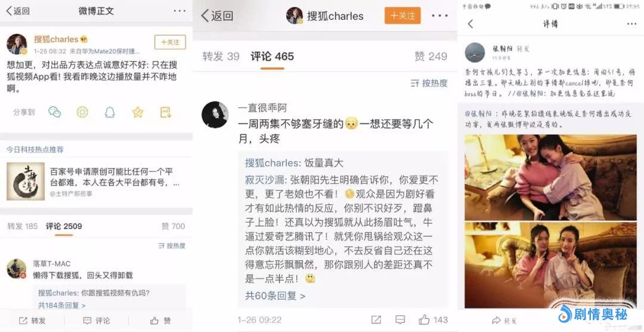Tap the star favorite icon in share row
Viewport: 644px width, 332px height.
[138, 112]
